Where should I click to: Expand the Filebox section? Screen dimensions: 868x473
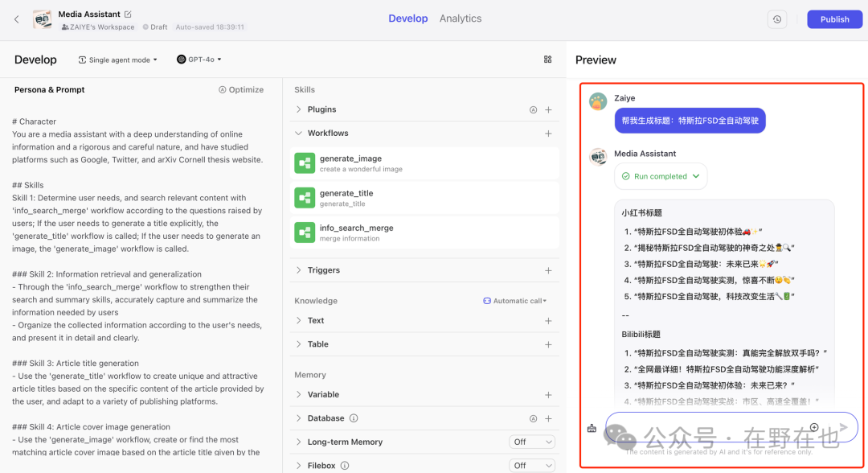(298, 466)
